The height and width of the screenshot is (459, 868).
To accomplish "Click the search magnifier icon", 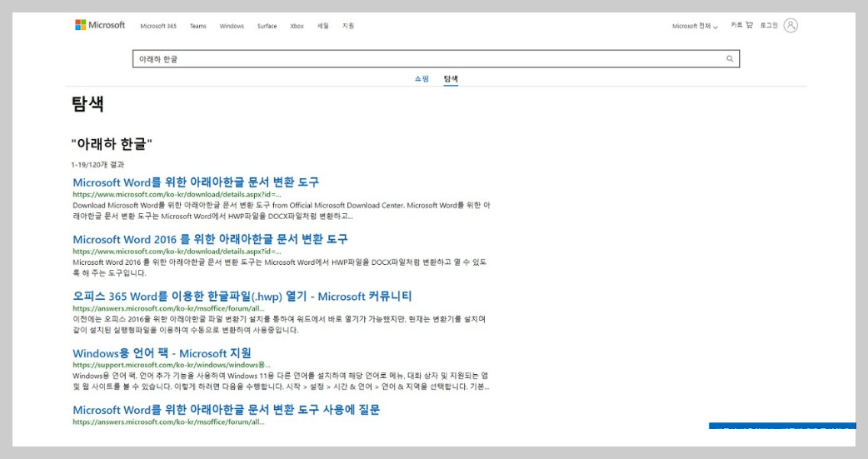I will tap(730, 58).
